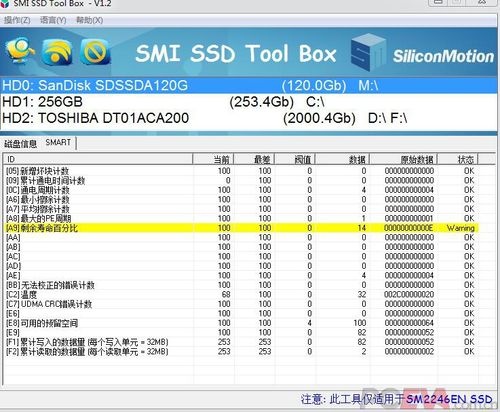Select row [A7] 平均擦除计数

tap(241, 209)
